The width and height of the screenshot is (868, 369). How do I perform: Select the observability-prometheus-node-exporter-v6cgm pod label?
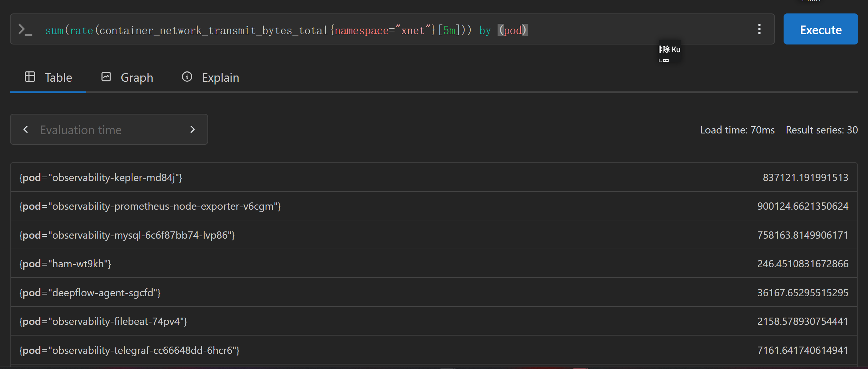coord(150,206)
